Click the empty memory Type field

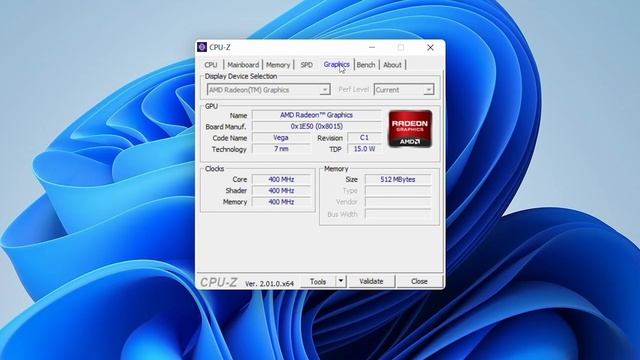click(x=398, y=191)
